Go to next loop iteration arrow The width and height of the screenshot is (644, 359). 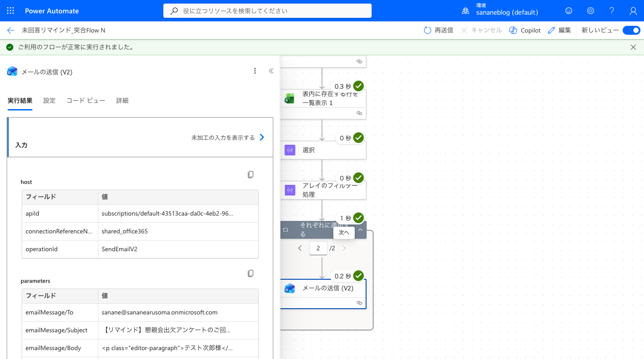[344, 248]
